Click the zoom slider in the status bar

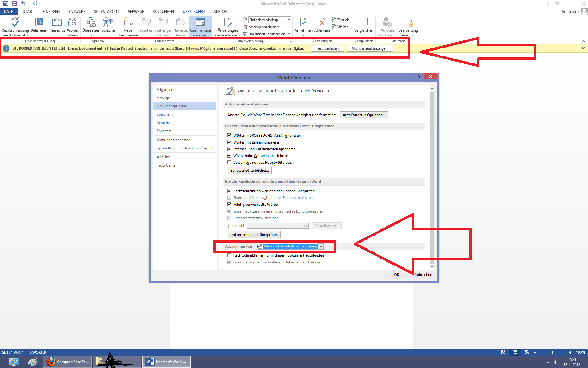tap(552, 352)
